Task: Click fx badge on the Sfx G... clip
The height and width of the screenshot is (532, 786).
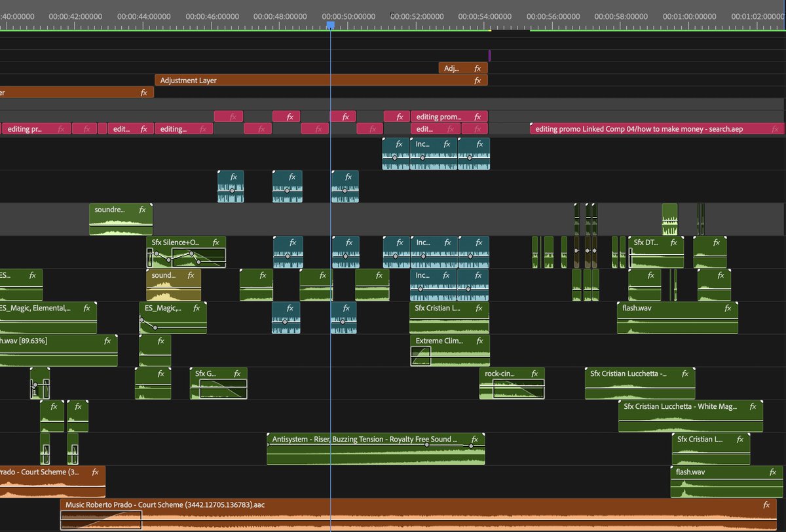Action: click(x=237, y=373)
